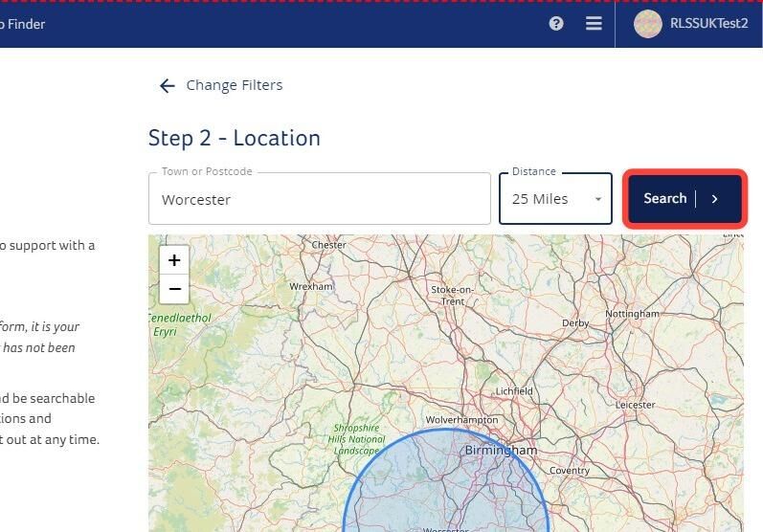The width and height of the screenshot is (763, 532).
Task: Click Stoke-on-Trent label on the map
Action: click(453, 295)
